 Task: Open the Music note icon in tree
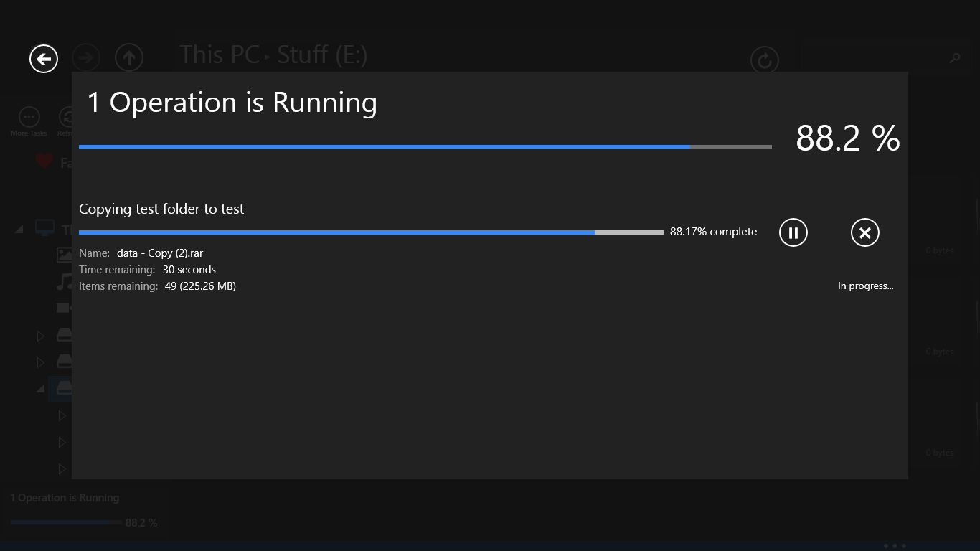point(64,282)
